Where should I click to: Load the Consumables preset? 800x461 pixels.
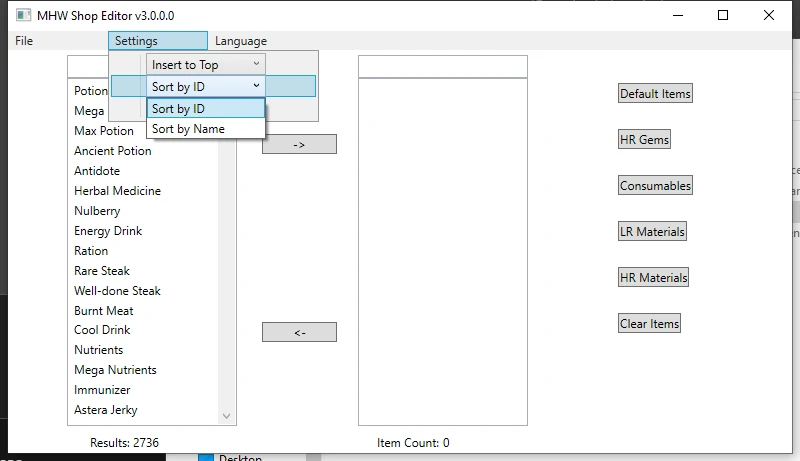pyautogui.click(x=655, y=186)
